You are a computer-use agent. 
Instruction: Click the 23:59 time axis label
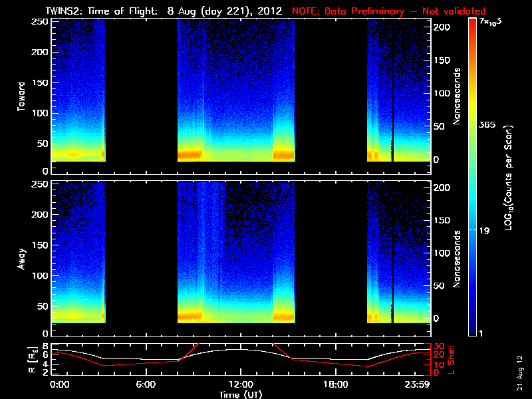(x=418, y=385)
